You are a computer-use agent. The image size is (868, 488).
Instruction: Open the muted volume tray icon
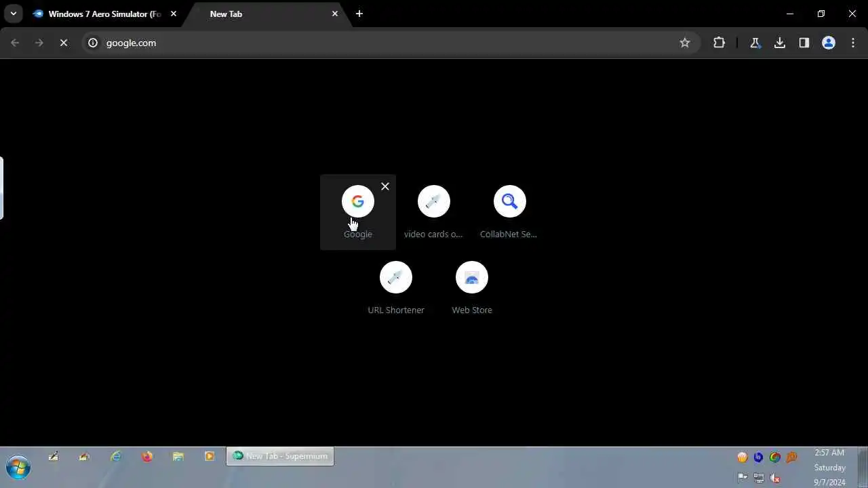click(x=775, y=478)
